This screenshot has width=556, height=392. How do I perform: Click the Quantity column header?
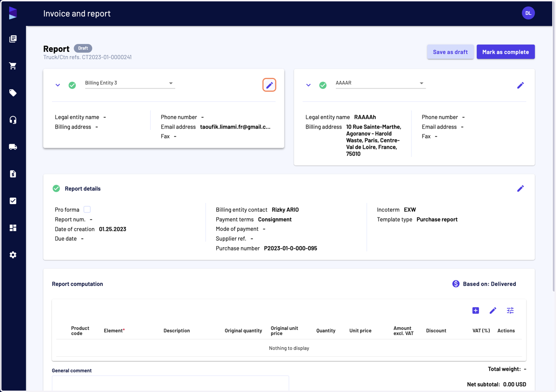[326, 330]
